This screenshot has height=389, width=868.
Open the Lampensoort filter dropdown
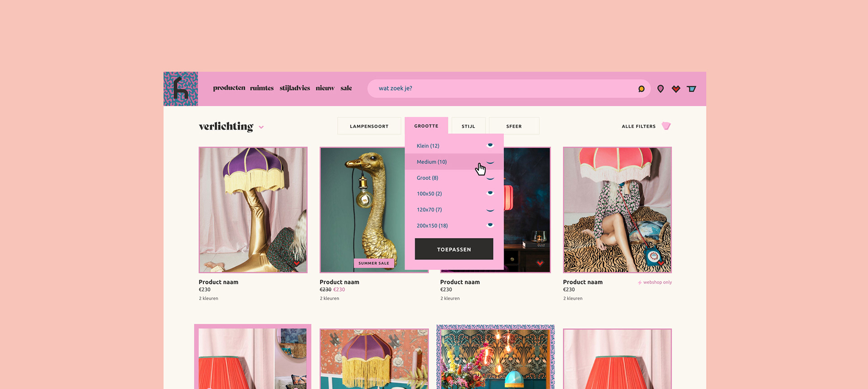(x=369, y=126)
